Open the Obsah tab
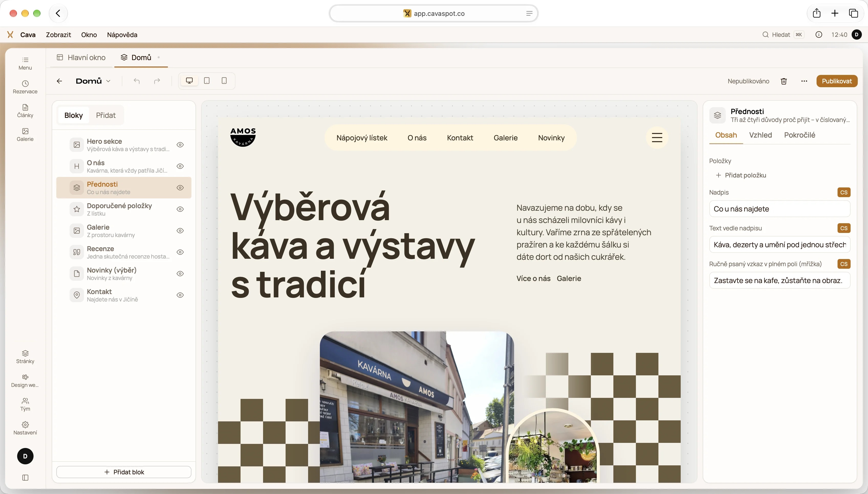 point(726,135)
